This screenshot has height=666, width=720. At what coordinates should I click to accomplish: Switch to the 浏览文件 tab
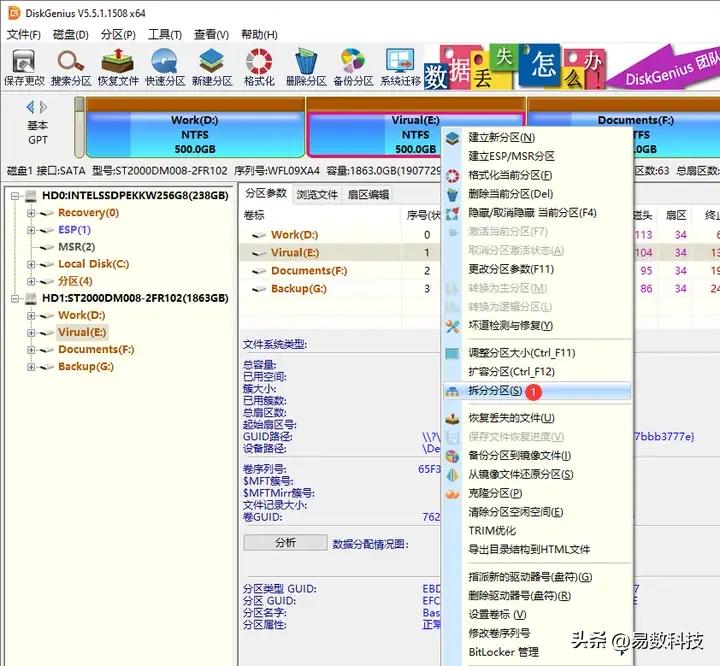click(x=317, y=195)
